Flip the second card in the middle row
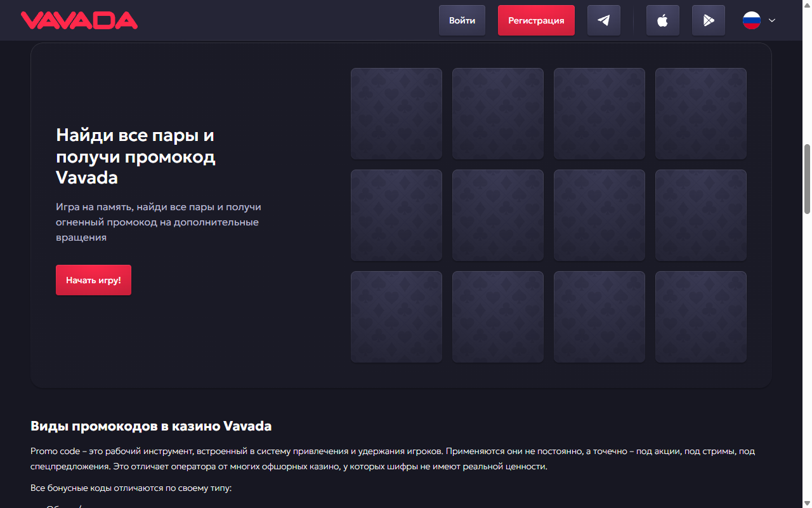This screenshot has height=508, width=812. point(498,215)
